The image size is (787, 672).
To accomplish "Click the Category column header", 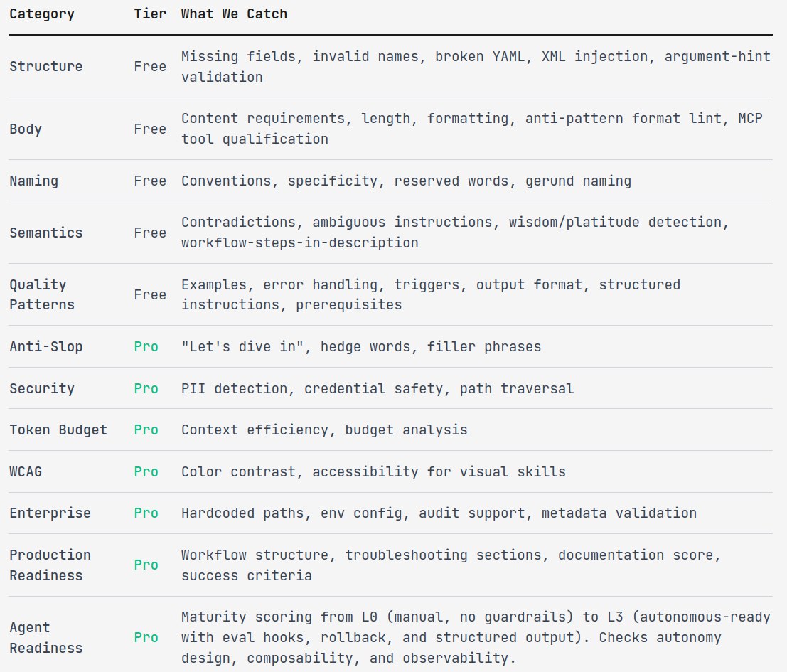I will (x=42, y=14).
